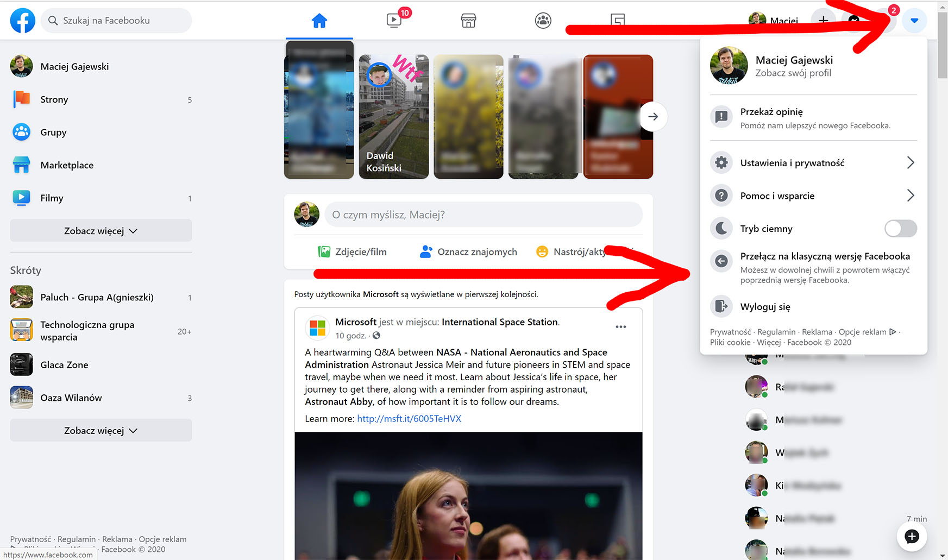The image size is (948, 560).
Task: Click the Szukaj na Facebooku search field
Action: click(x=116, y=20)
